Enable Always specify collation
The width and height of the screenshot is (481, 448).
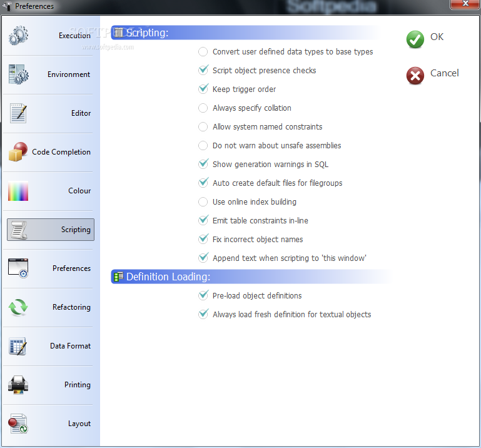(x=203, y=108)
